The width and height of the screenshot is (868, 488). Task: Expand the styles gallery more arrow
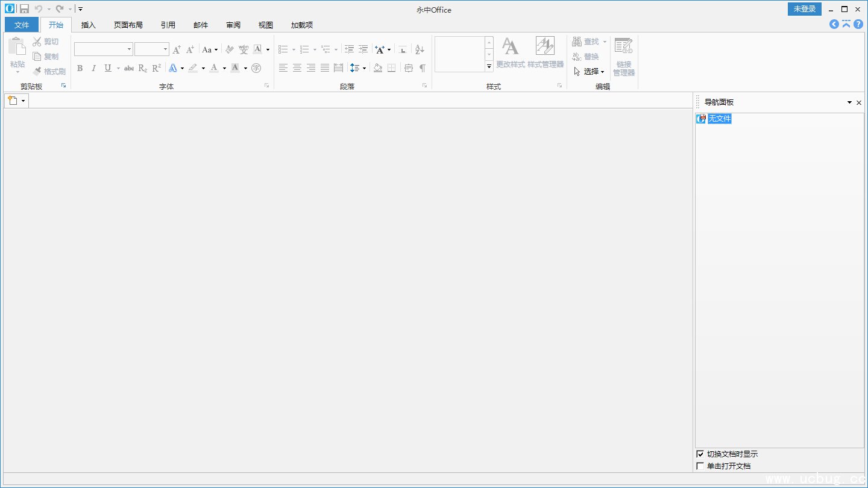pos(489,66)
